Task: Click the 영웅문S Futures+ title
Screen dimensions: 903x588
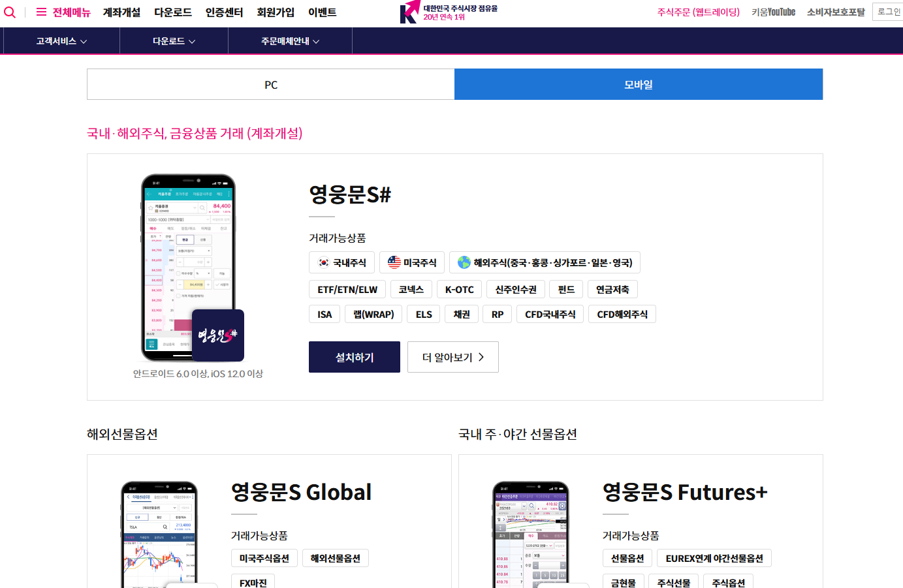Action: click(685, 491)
